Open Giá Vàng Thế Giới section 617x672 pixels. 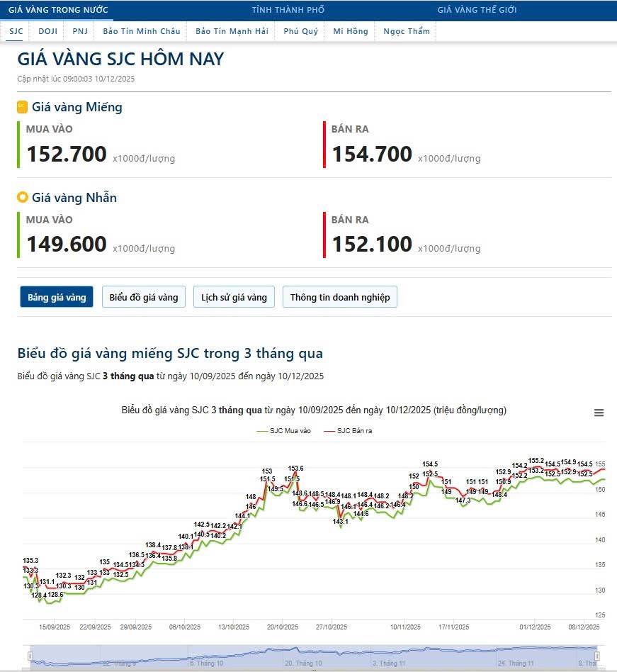pos(477,10)
